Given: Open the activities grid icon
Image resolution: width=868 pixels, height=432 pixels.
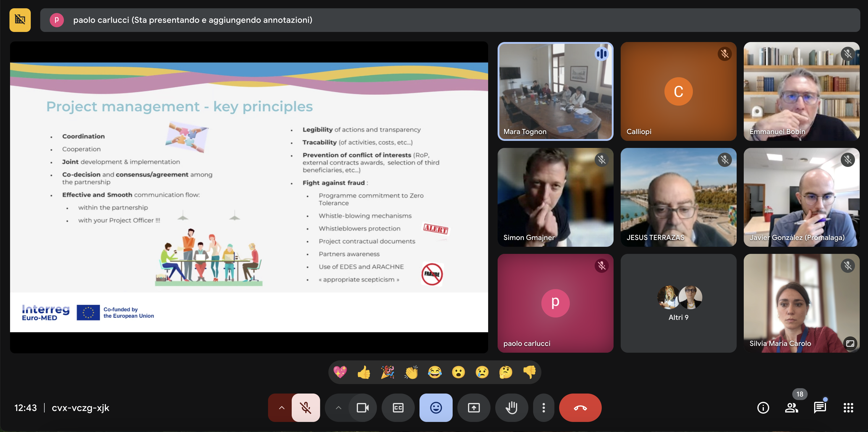Looking at the screenshot, I should 848,408.
